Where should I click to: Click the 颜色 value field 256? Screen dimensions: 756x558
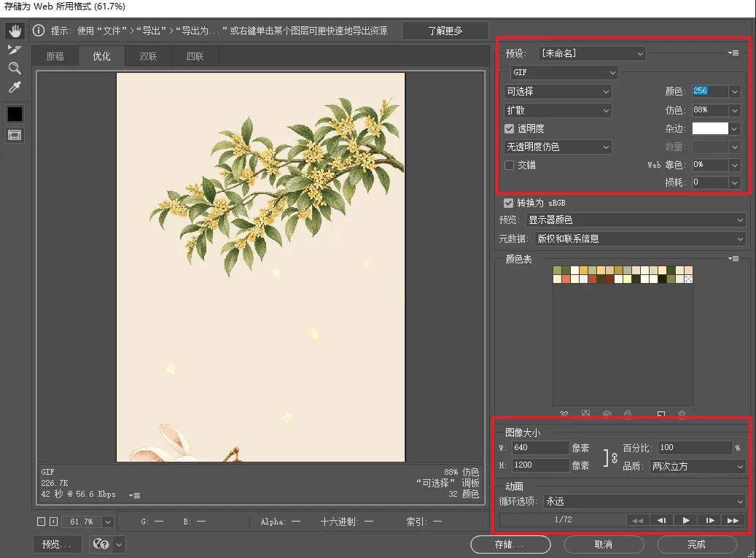(x=710, y=91)
